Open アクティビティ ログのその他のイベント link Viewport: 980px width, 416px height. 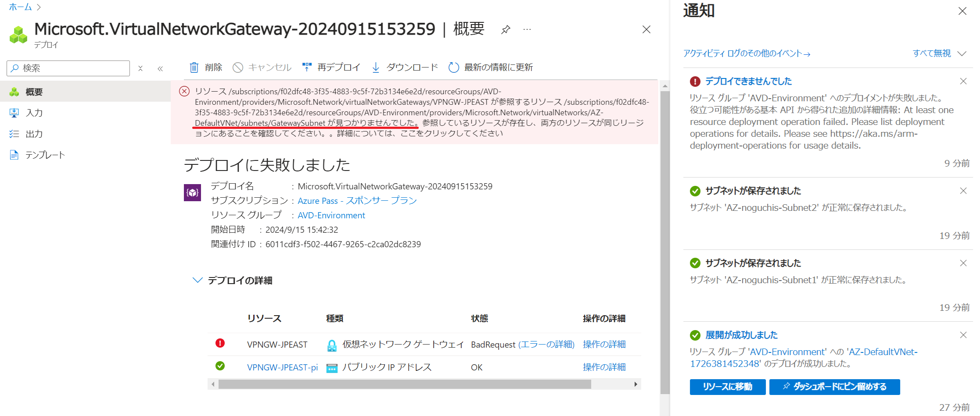point(747,53)
